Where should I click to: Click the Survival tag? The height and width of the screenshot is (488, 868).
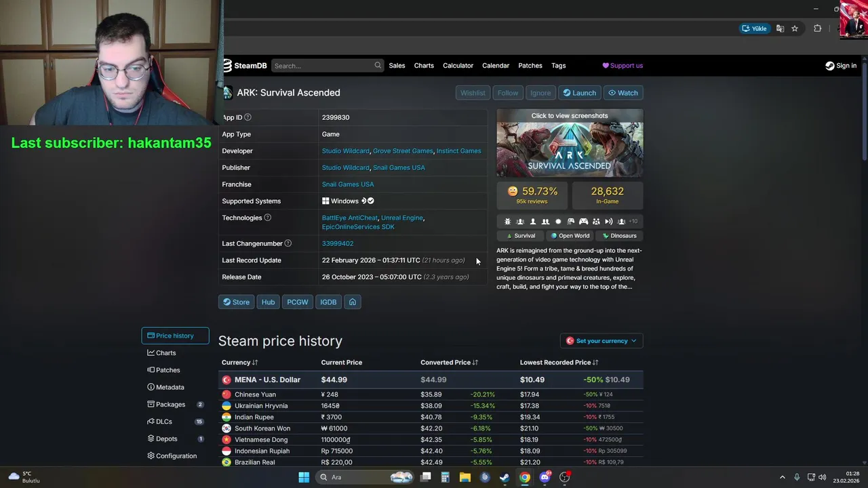click(x=521, y=236)
